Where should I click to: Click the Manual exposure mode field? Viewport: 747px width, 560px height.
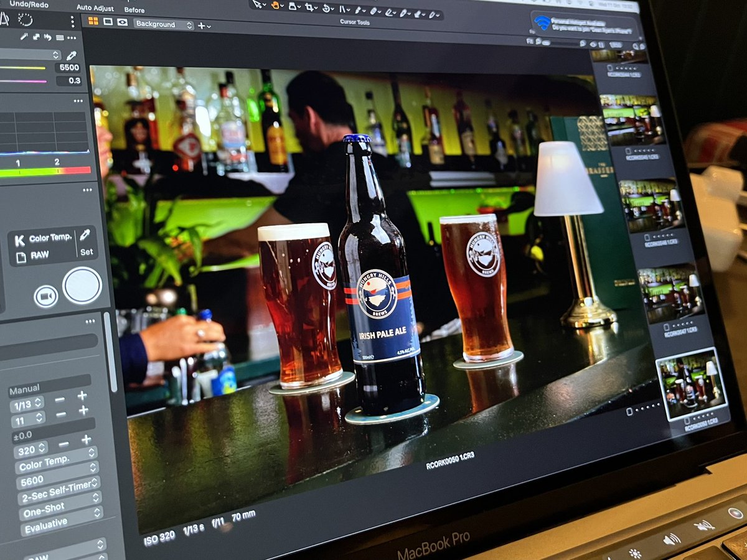point(50,385)
